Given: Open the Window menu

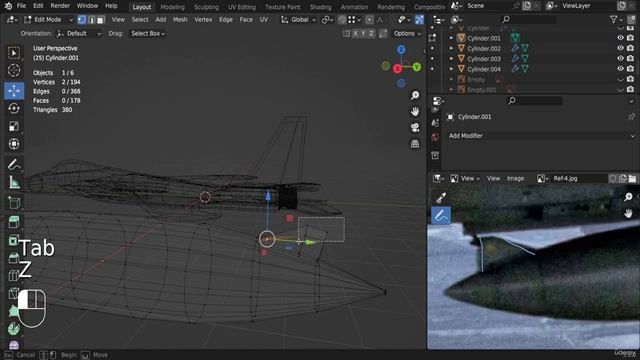Looking at the screenshot, I should (87, 6).
